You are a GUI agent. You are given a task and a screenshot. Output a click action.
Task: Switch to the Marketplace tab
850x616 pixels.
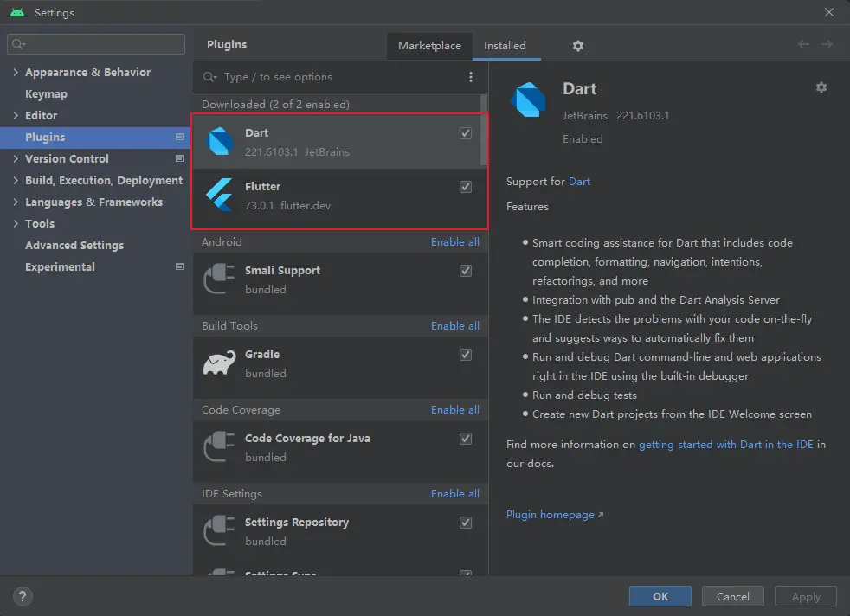(x=429, y=46)
